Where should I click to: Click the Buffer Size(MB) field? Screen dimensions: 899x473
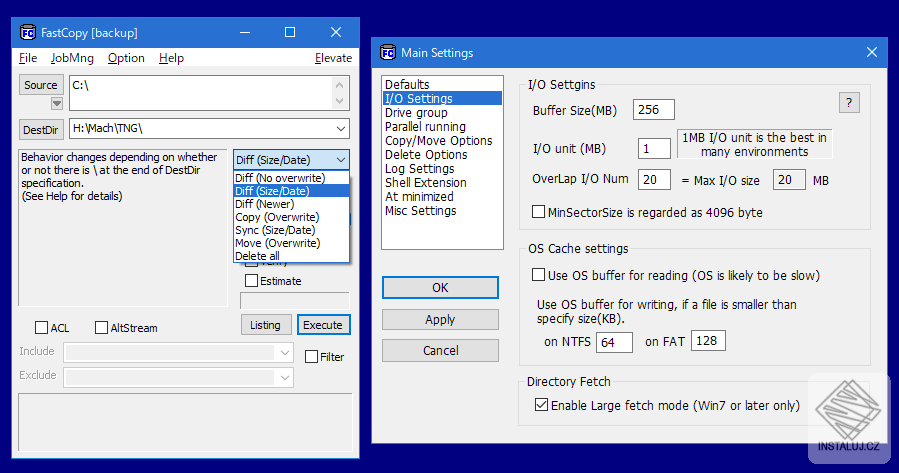654,110
